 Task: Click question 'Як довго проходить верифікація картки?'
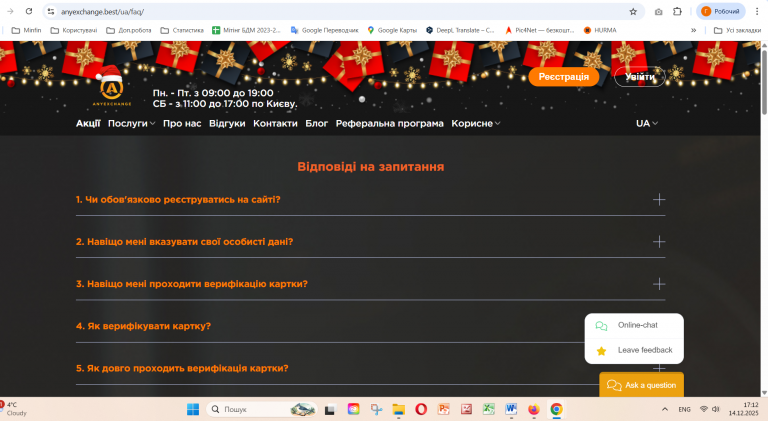click(x=182, y=368)
